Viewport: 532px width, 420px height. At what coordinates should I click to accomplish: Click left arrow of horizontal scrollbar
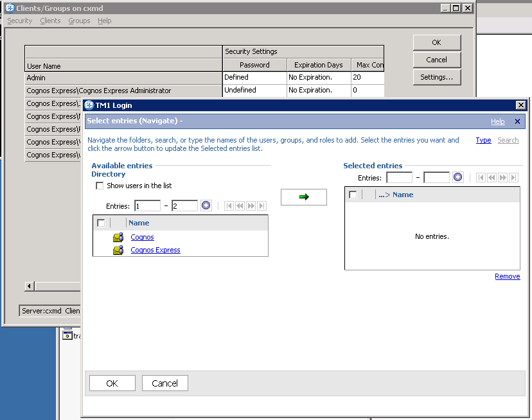[29, 286]
